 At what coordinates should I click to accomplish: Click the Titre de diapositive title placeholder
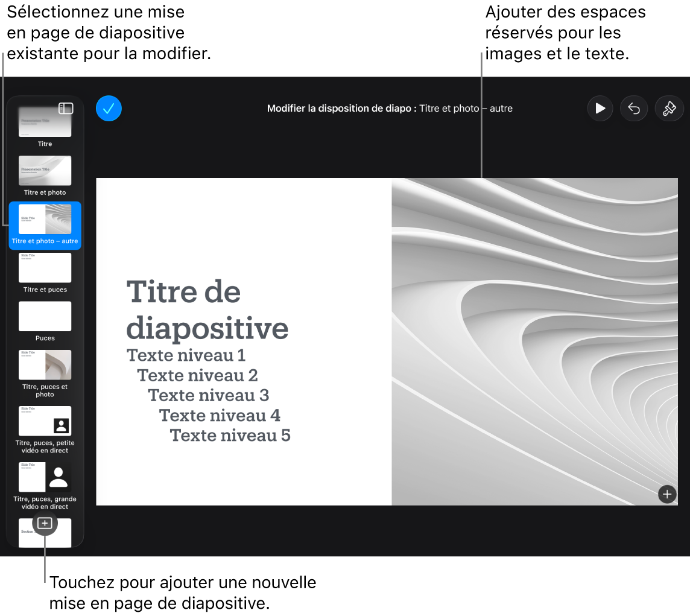click(x=207, y=310)
